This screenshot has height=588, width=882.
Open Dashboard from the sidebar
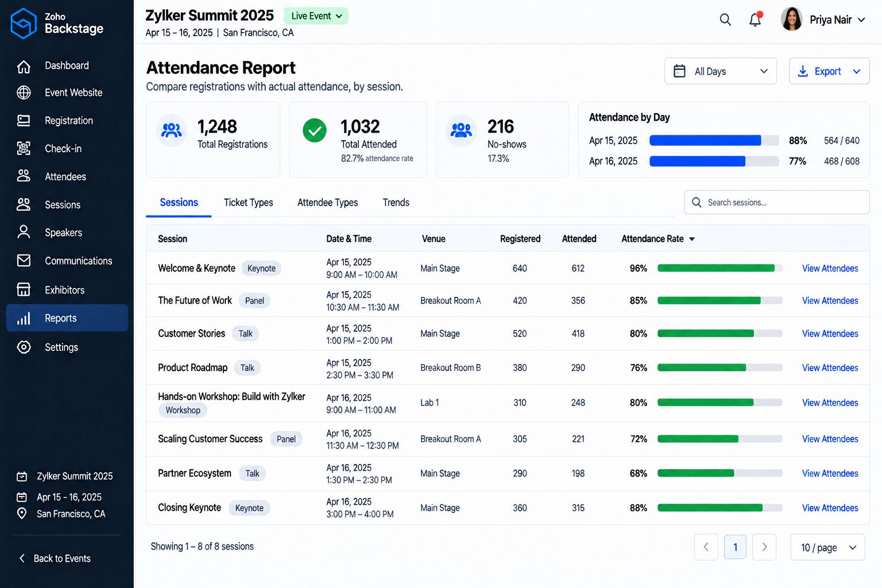click(x=67, y=65)
